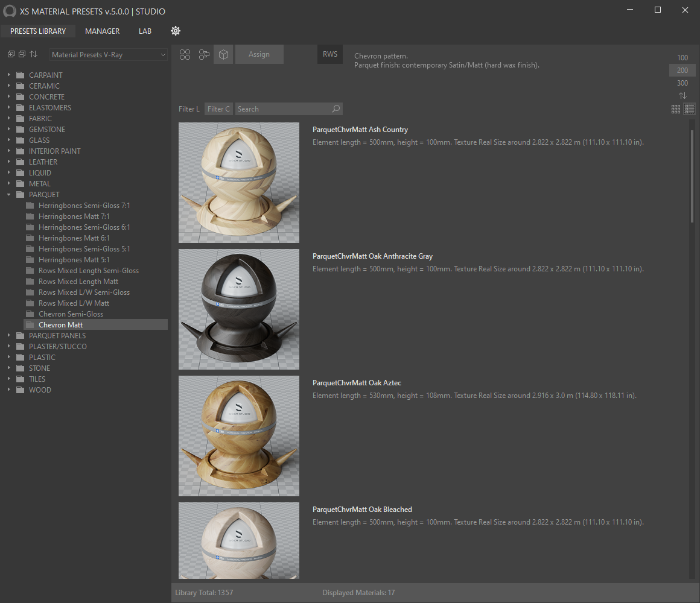Click the expand all tree icon
This screenshot has height=603, width=700.
(11, 54)
